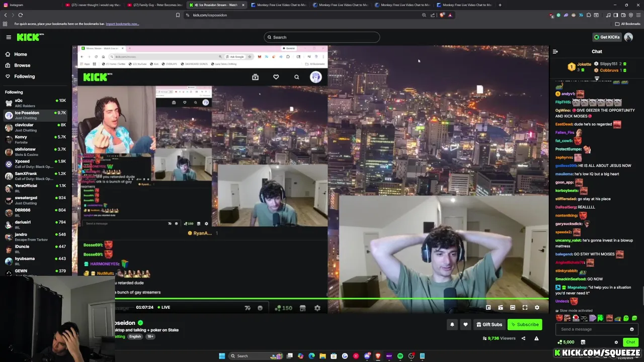
Task: Click the Kick search box
Action: [x=321, y=37]
